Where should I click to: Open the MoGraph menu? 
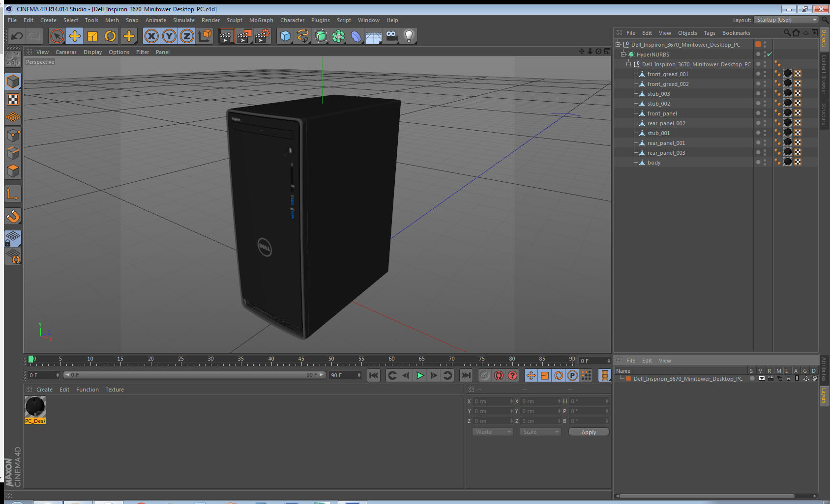point(261,20)
